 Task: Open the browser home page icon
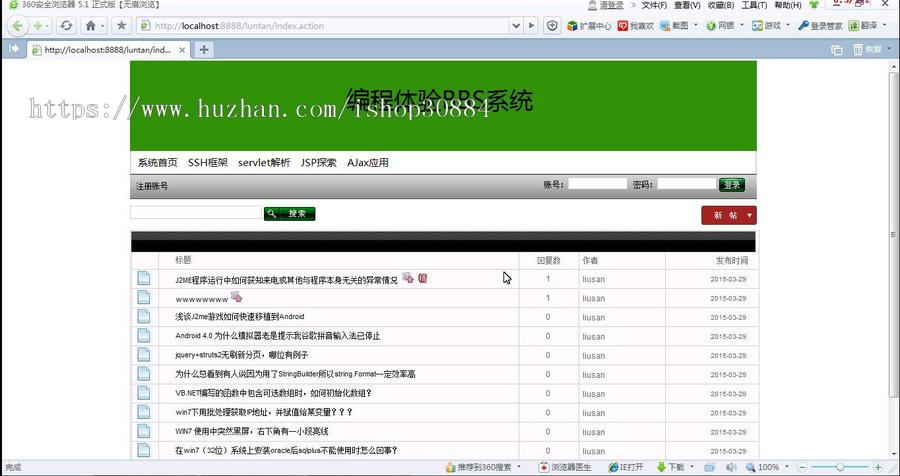coord(91,26)
